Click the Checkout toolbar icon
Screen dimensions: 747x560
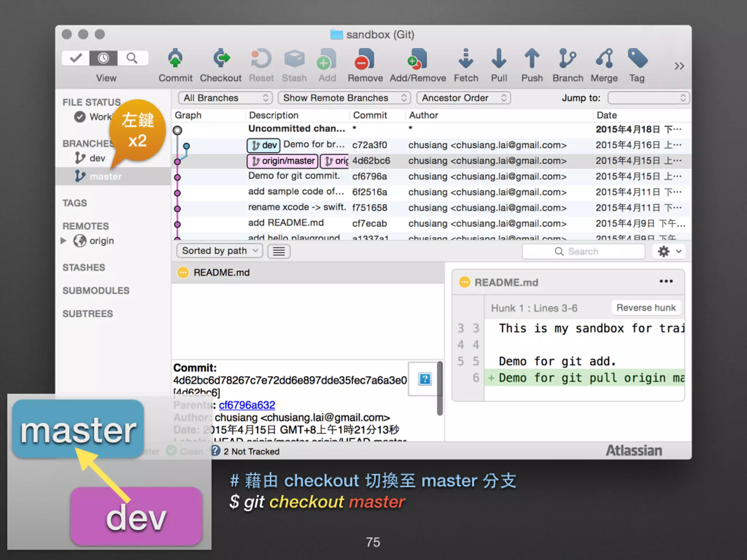coord(221,59)
